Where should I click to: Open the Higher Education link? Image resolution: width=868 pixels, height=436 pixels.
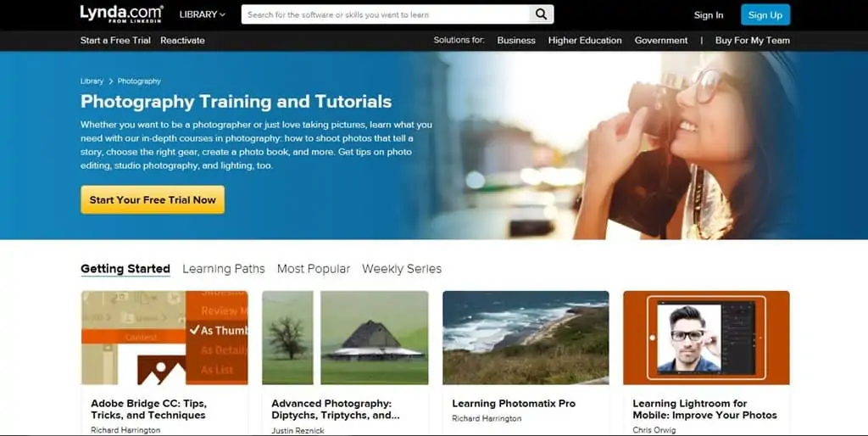click(585, 41)
